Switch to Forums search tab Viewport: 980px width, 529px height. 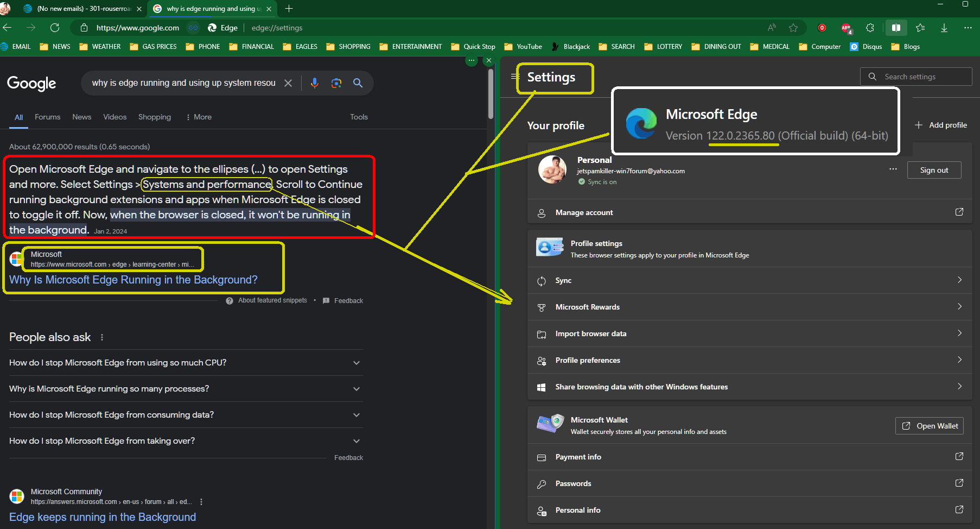coord(48,117)
